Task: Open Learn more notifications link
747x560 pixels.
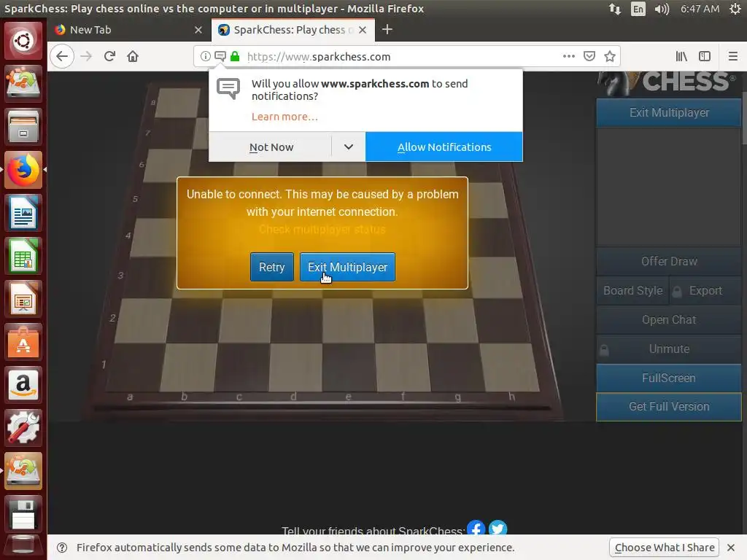Action: pyautogui.click(x=285, y=117)
